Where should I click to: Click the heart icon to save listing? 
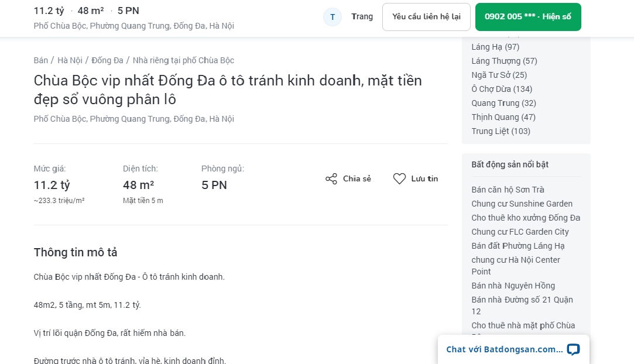(x=399, y=179)
